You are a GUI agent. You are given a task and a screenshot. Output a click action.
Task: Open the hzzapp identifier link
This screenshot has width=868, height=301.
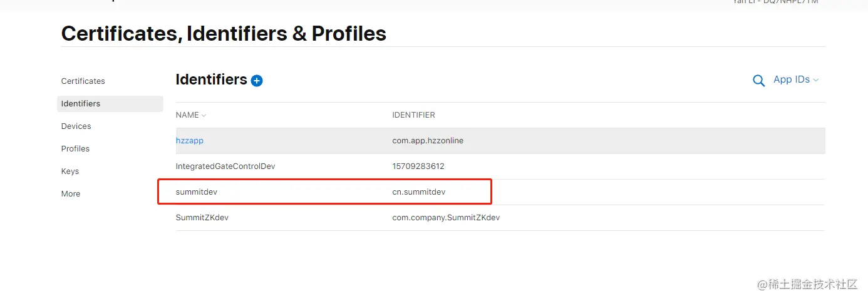190,141
